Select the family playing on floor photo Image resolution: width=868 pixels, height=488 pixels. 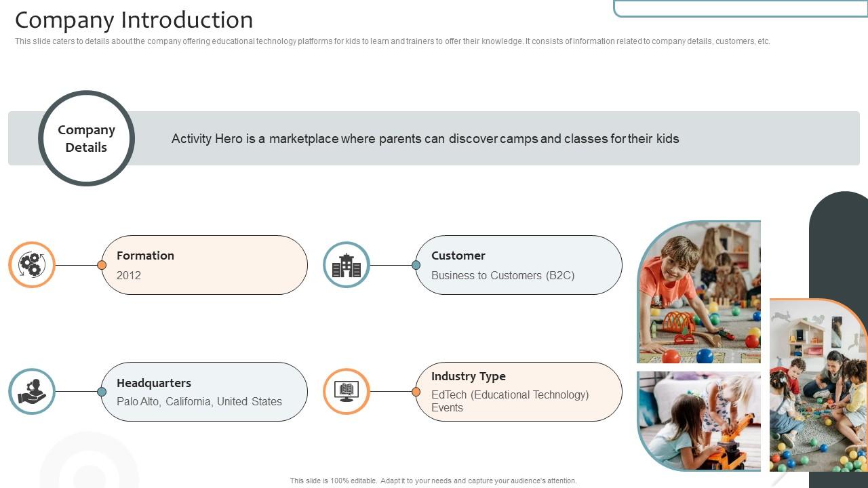(818, 385)
